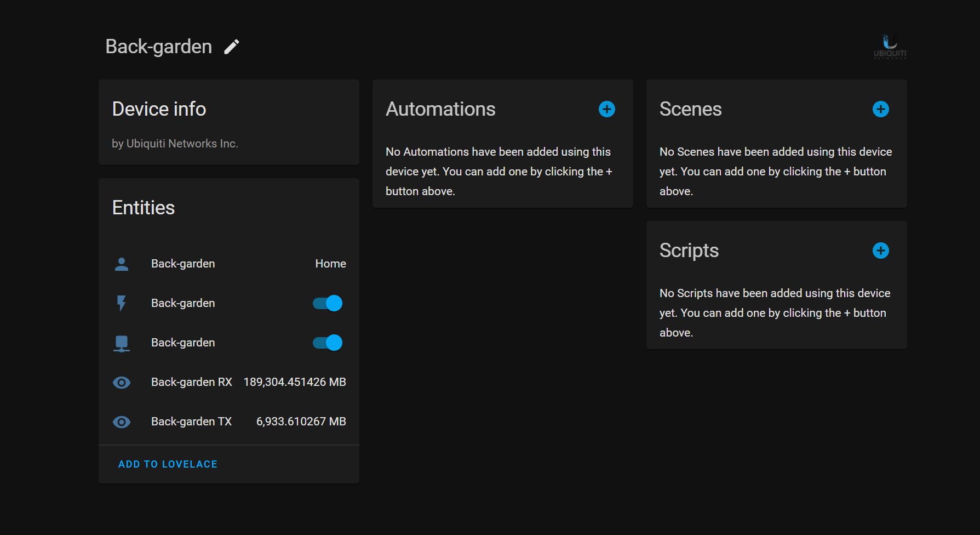Click the eye icon for Back-garden TX

click(122, 422)
